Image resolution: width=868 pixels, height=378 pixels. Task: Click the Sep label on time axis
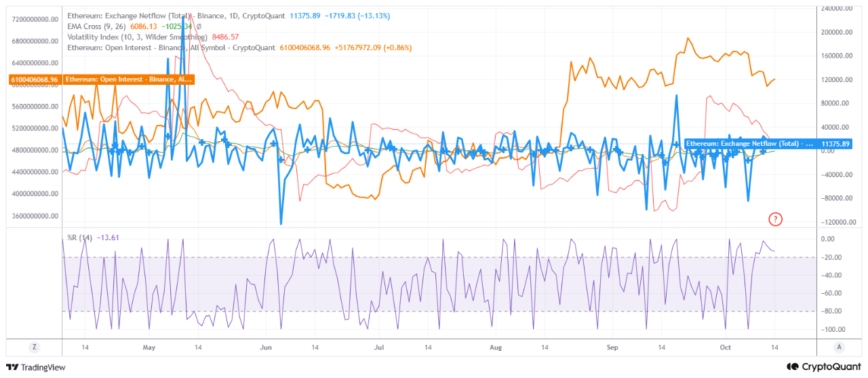point(612,347)
